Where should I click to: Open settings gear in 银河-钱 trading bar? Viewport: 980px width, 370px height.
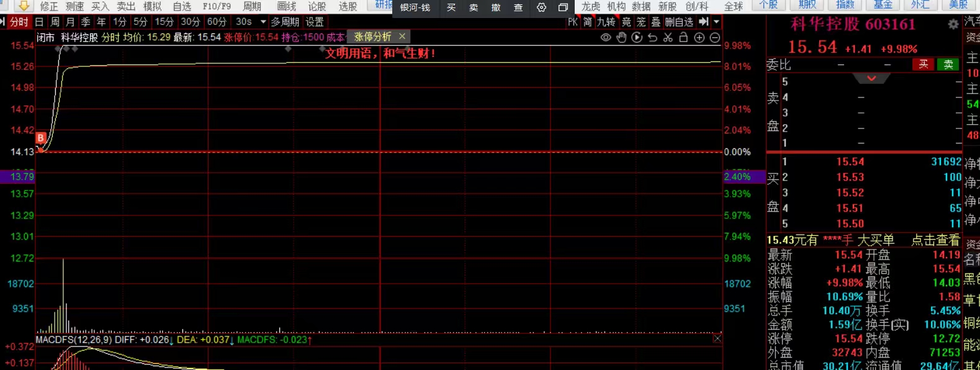[x=541, y=7]
